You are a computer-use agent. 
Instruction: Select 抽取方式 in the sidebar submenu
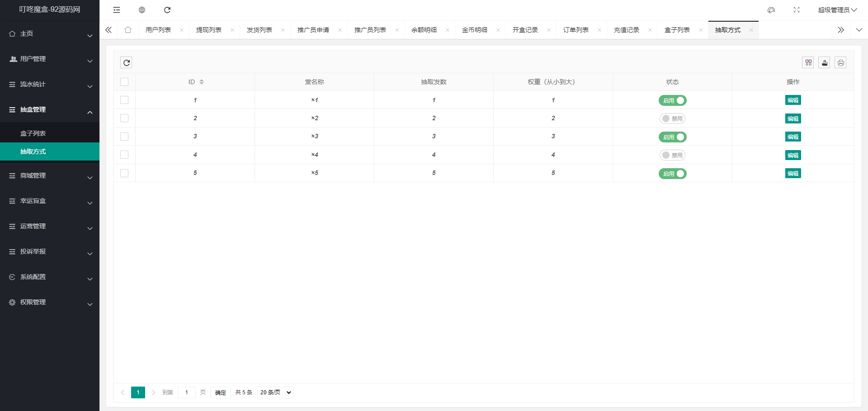tap(50, 151)
